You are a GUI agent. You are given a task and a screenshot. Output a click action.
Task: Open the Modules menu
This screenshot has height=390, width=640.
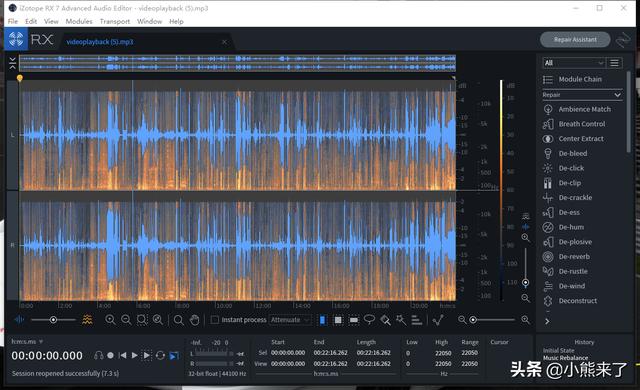click(79, 21)
